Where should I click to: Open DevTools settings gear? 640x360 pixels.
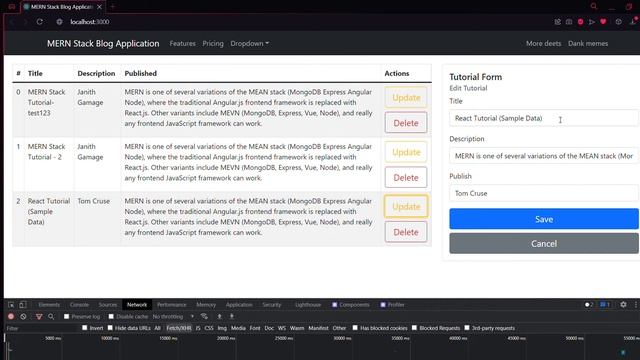point(623,304)
